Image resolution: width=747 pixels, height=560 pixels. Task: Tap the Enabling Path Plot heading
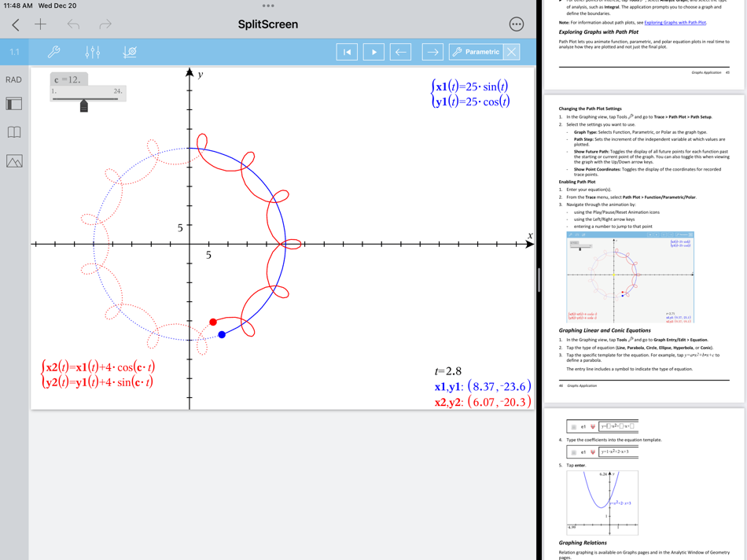click(x=577, y=182)
